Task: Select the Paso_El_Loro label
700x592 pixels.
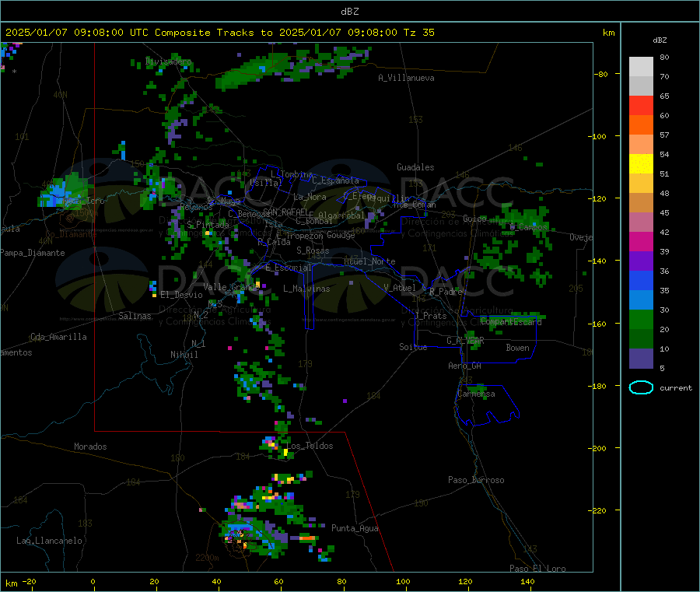Action: pyautogui.click(x=537, y=569)
